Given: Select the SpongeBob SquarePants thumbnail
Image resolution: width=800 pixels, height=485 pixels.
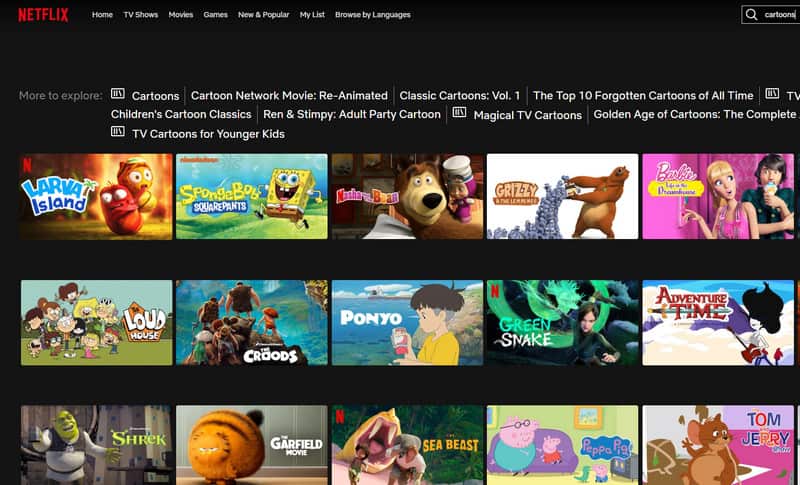Looking at the screenshot, I should pos(251,196).
